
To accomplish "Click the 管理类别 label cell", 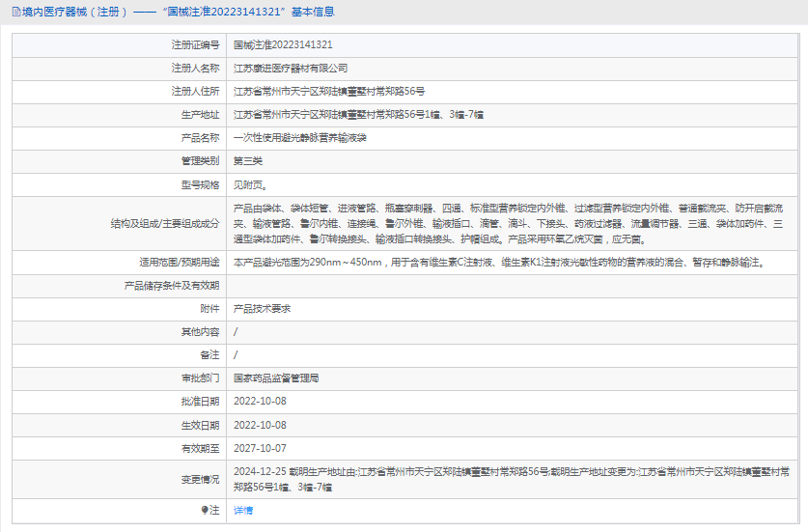I will coord(120,161).
